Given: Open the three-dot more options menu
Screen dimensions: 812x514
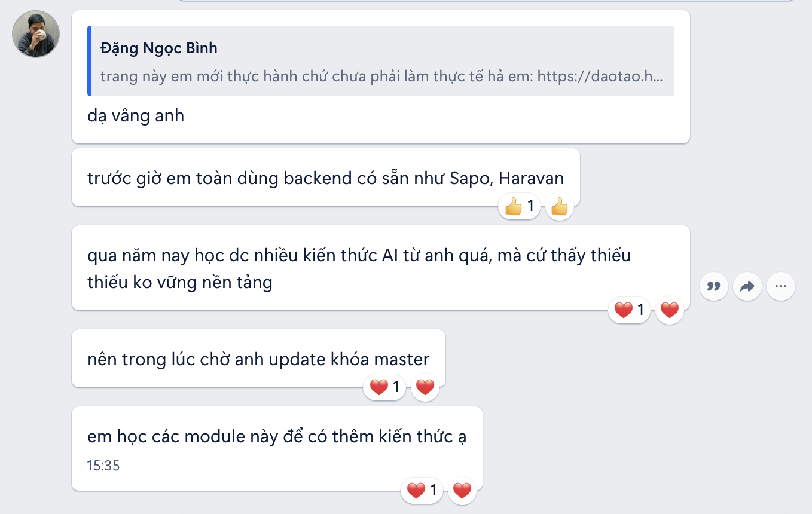Looking at the screenshot, I should click(780, 286).
